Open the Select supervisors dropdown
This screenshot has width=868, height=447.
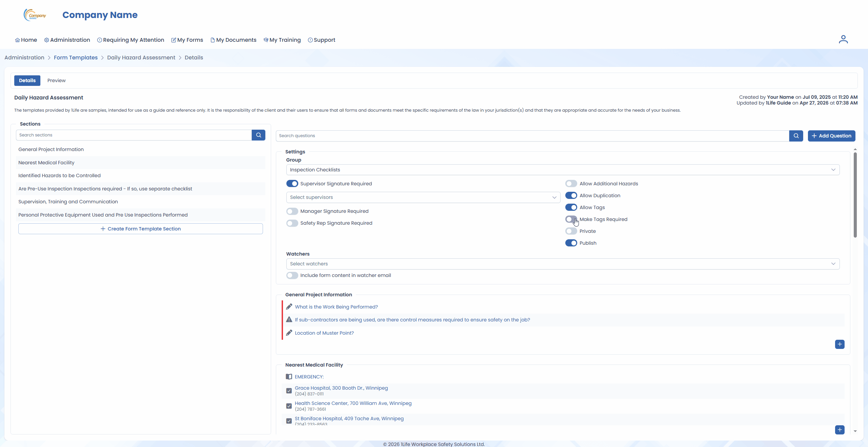tap(423, 197)
